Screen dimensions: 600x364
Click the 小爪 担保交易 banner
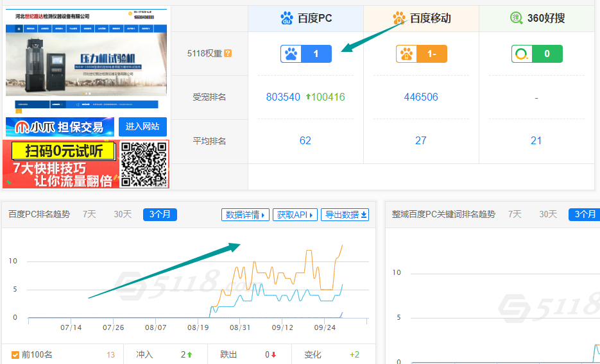coord(60,127)
